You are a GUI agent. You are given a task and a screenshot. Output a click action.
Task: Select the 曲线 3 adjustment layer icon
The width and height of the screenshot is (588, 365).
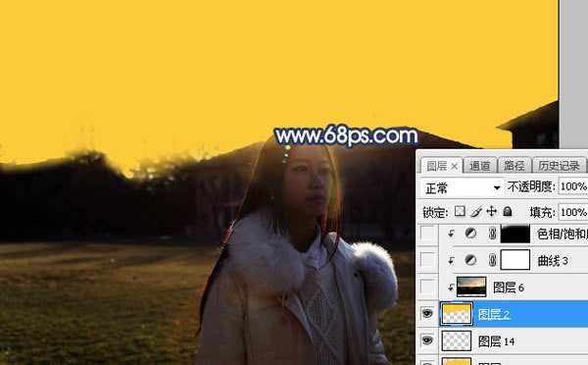(470, 260)
